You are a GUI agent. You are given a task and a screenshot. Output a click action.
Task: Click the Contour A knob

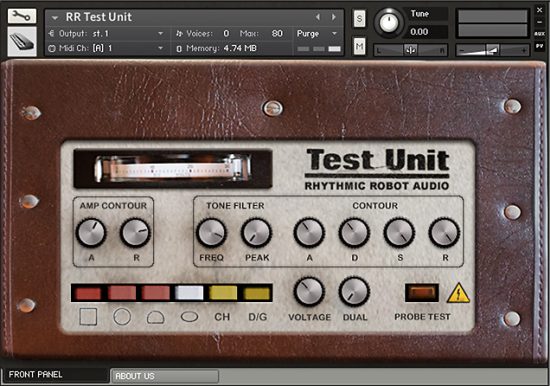(309, 233)
